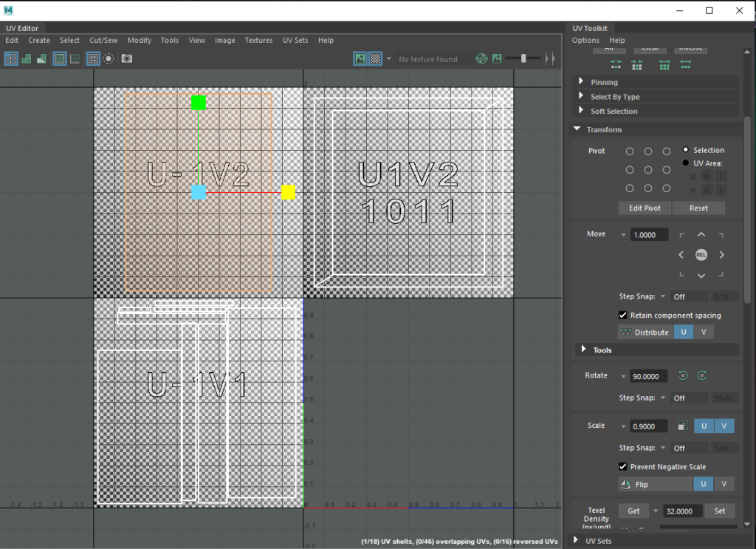Screen dimensions: 756x549
Task: Toggle the checkerboard texture display icon
Action: (376, 58)
